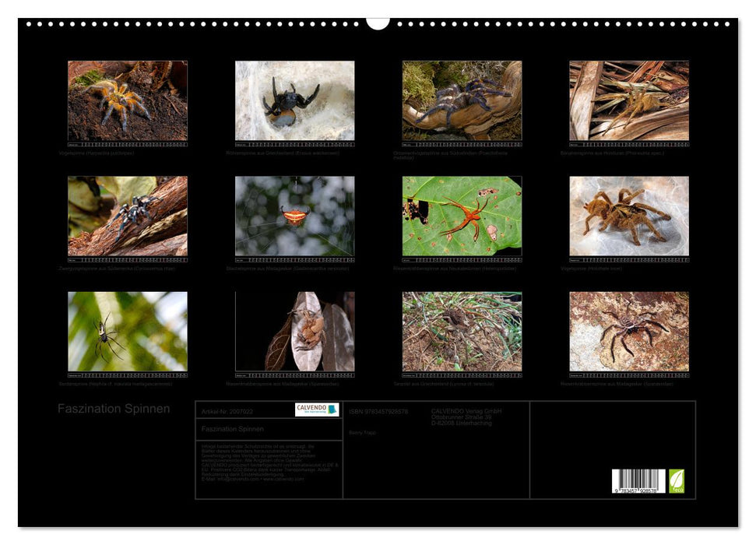Click the large Faszination Spinnen title text
Screen dimensions: 756x545
[114, 409]
